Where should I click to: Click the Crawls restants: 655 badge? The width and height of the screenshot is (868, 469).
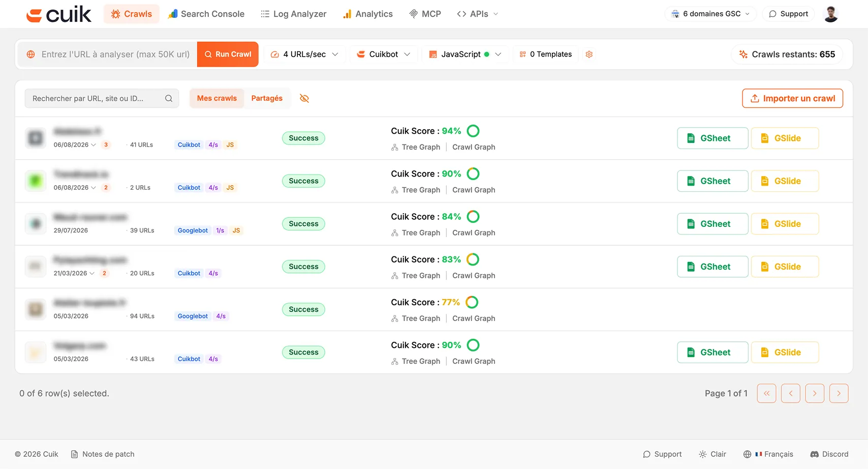(787, 54)
